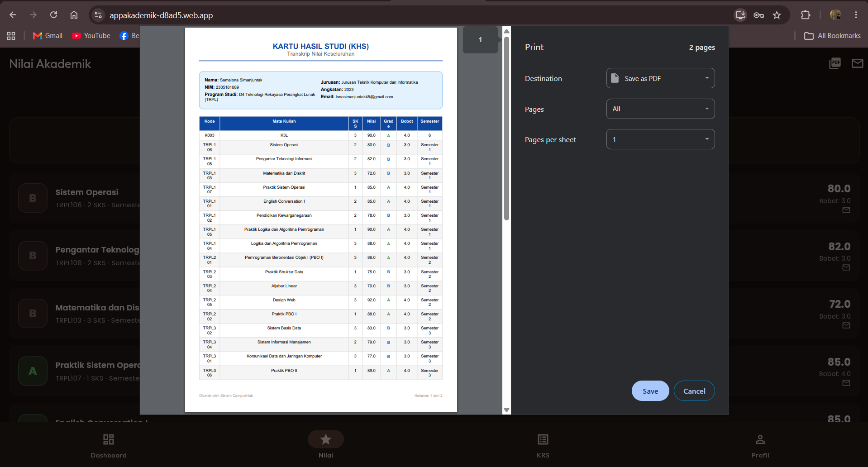Click the email lonasimanjuntak45@gmail.com in preview
The height and width of the screenshot is (467, 868).
pos(364,97)
